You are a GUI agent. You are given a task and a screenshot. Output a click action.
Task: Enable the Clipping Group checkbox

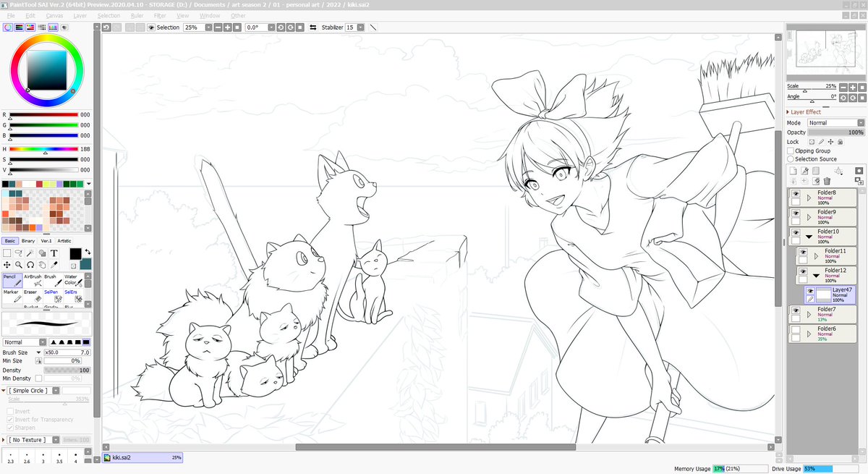791,151
